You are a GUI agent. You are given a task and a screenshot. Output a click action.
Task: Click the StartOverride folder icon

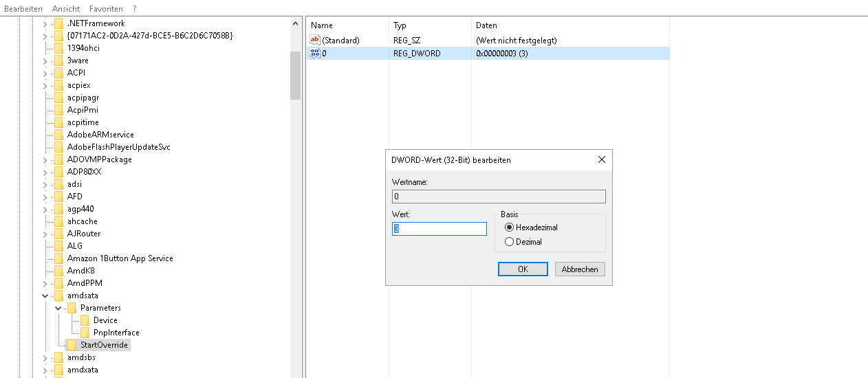coord(72,345)
